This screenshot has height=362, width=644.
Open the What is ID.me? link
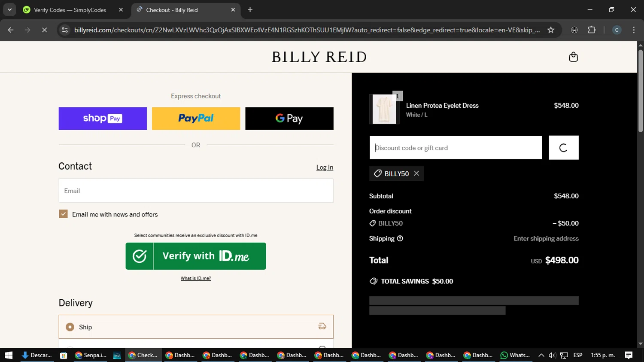[x=196, y=278]
